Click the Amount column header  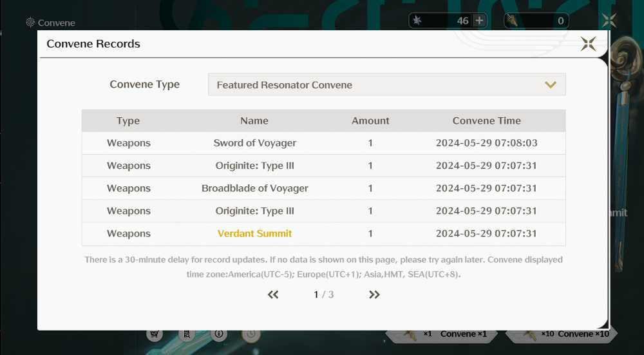tap(370, 120)
